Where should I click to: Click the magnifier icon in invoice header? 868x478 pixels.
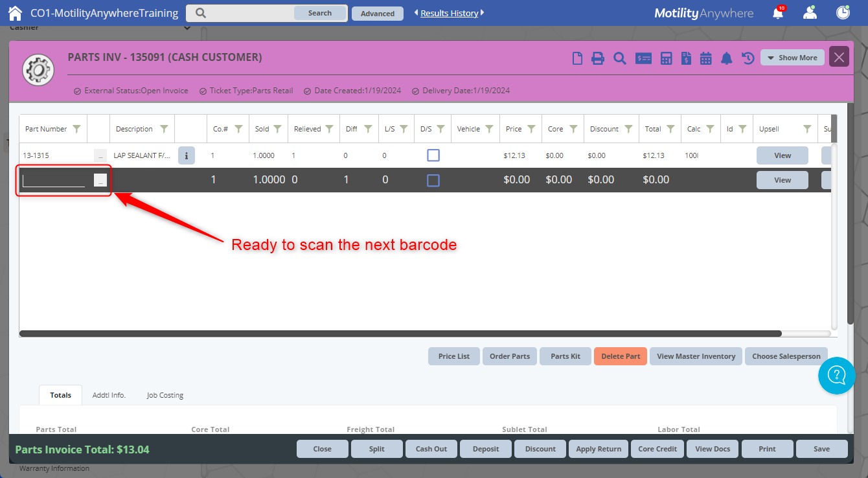620,58
